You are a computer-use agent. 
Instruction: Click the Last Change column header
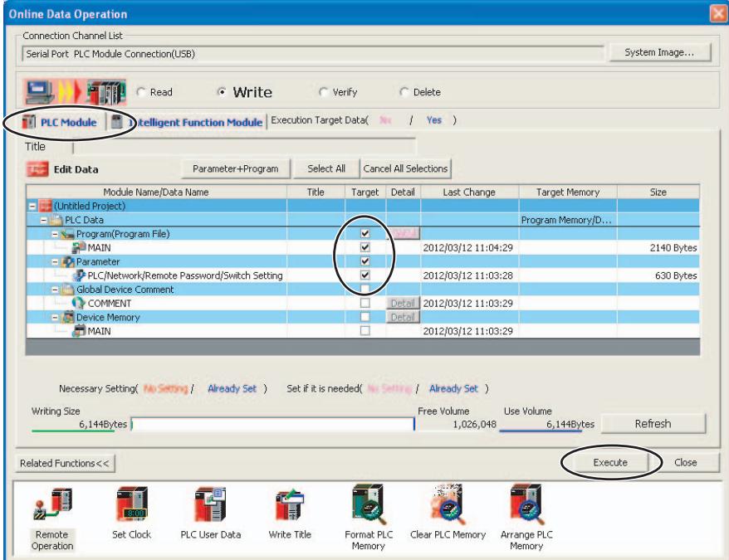click(x=470, y=192)
